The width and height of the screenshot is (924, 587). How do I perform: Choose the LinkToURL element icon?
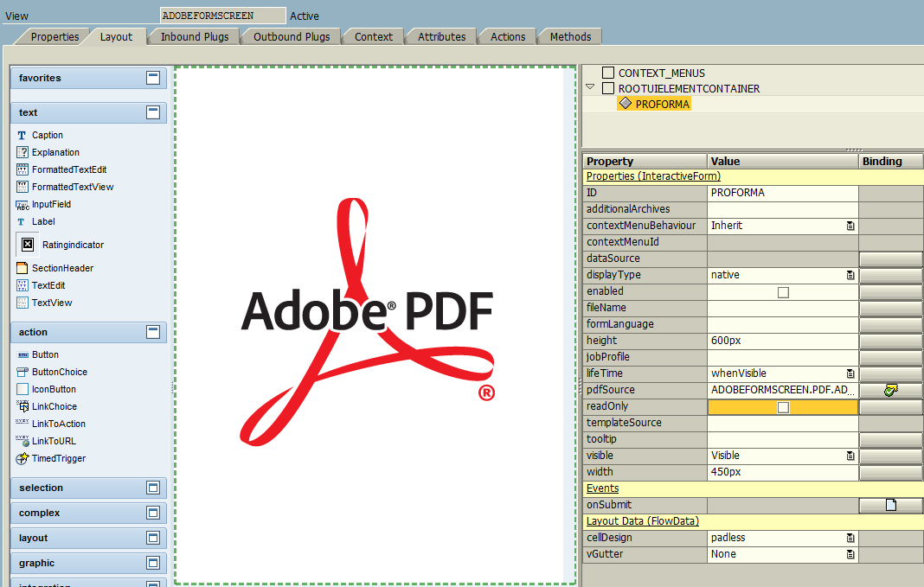[x=23, y=441]
